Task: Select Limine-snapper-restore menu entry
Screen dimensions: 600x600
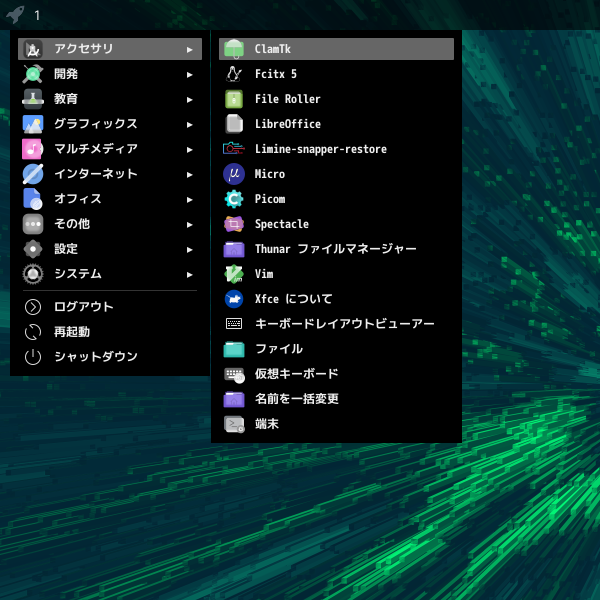Action: 320,149
